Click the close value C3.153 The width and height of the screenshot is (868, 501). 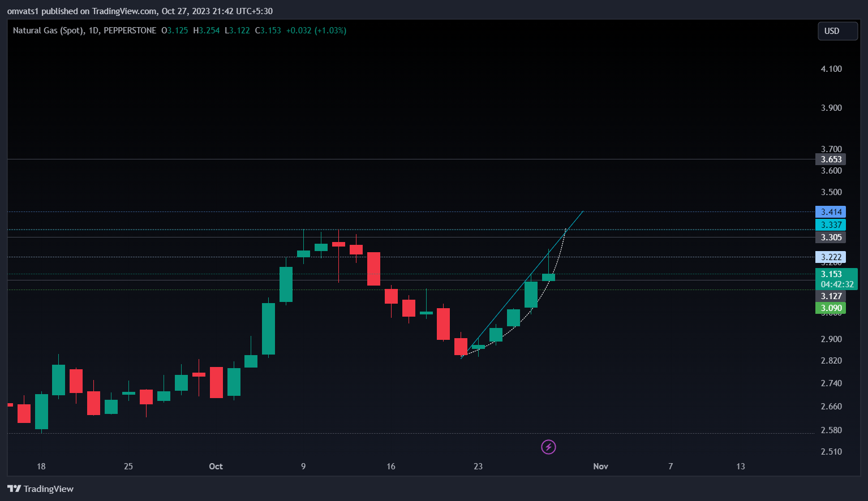(x=268, y=31)
